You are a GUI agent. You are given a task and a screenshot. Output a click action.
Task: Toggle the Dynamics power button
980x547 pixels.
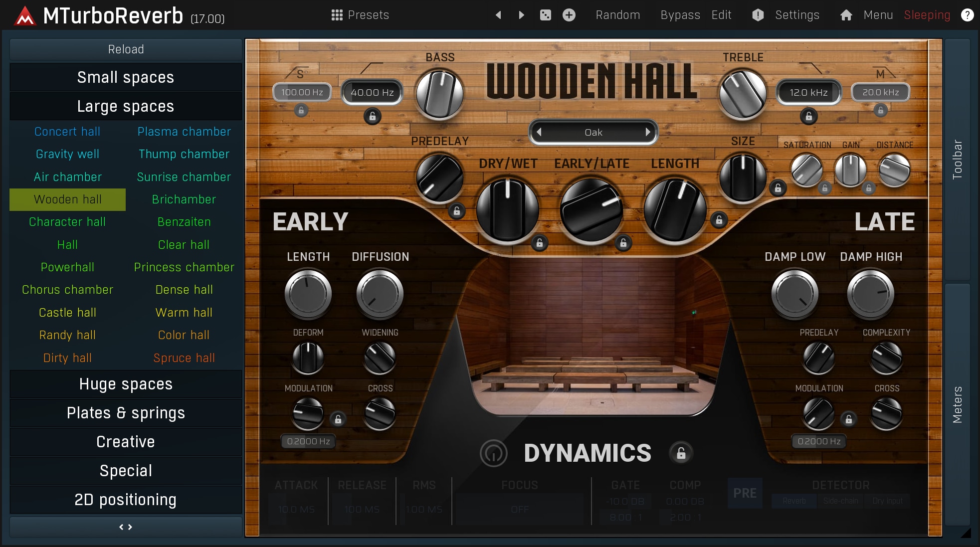tap(493, 453)
